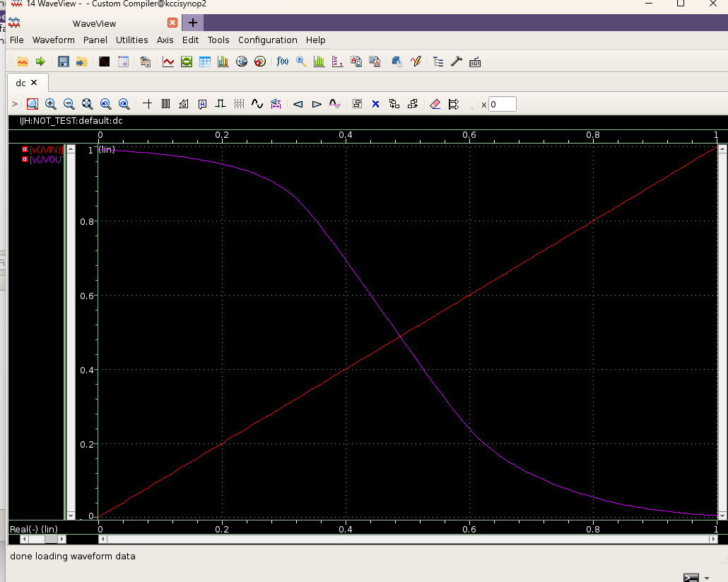Image resolution: width=728 pixels, height=582 pixels.
Task: Select the WaveView window tab
Action: [x=94, y=23]
